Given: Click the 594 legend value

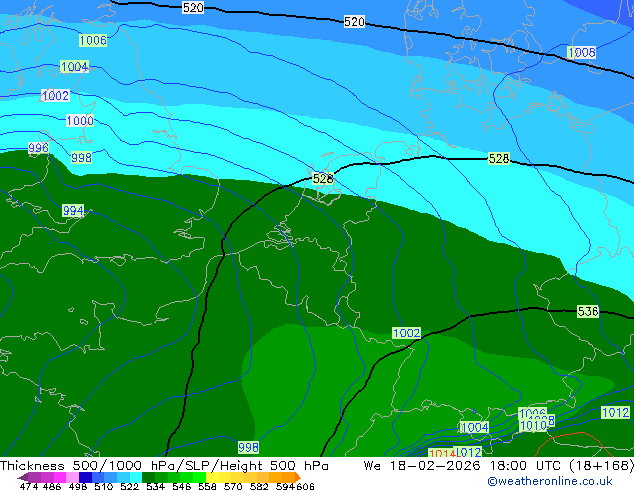Looking at the screenshot, I should click(285, 486).
